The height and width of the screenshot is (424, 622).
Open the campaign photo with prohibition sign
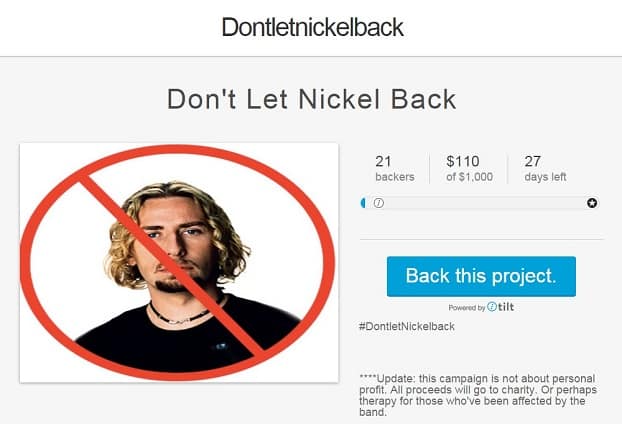point(179,263)
